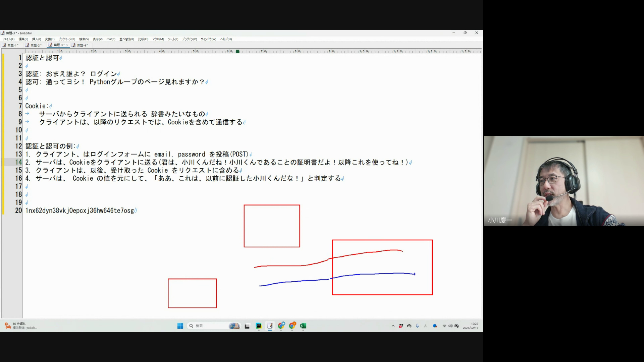Open the PyCharm taskbar icon

click(x=259, y=326)
